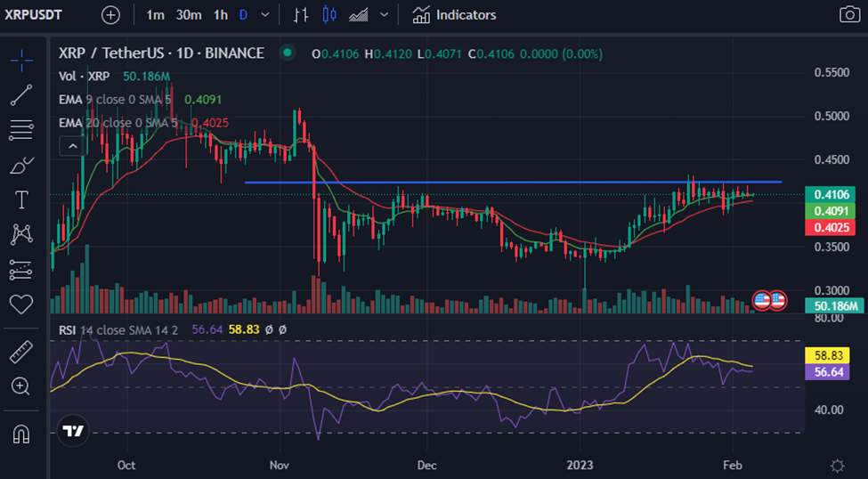The image size is (868, 479).
Task: Click the green 0.4091 EMA price label
Action: [830, 211]
